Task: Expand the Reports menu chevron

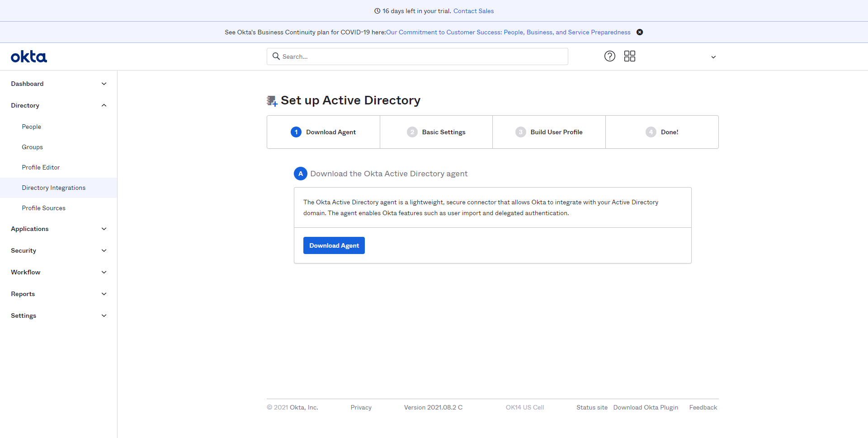Action: click(x=104, y=294)
